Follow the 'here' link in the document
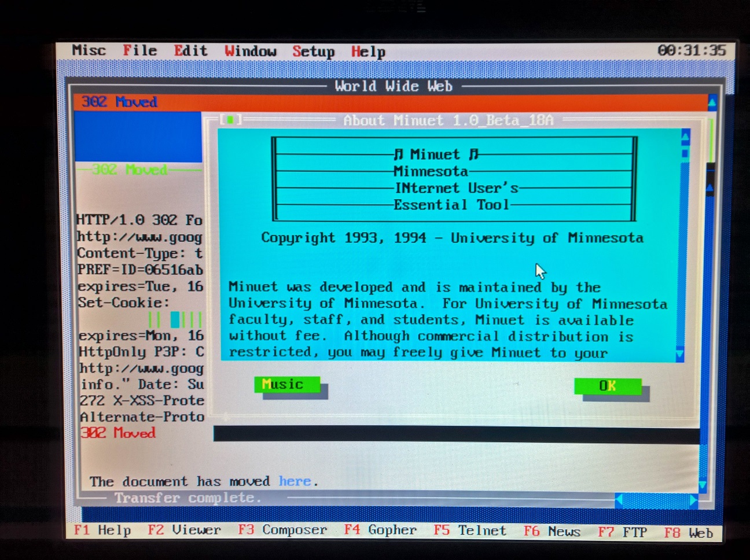The height and width of the screenshot is (560, 750). tap(295, 481)
